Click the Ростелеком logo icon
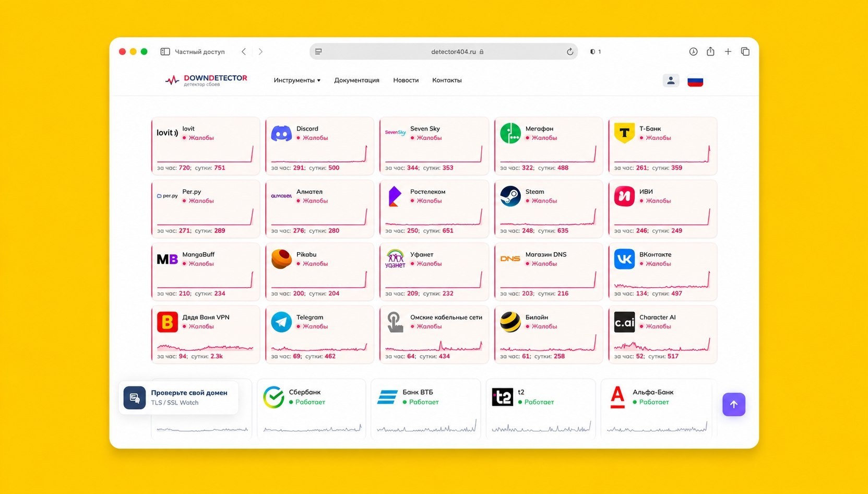The width and height of the screenshot is (868, 494). (x=395, y=196)
